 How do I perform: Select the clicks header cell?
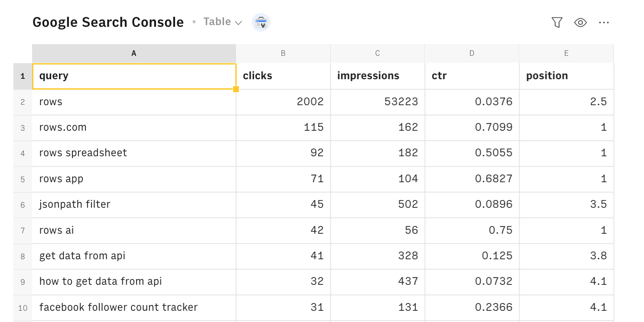[x=283, y=76]
